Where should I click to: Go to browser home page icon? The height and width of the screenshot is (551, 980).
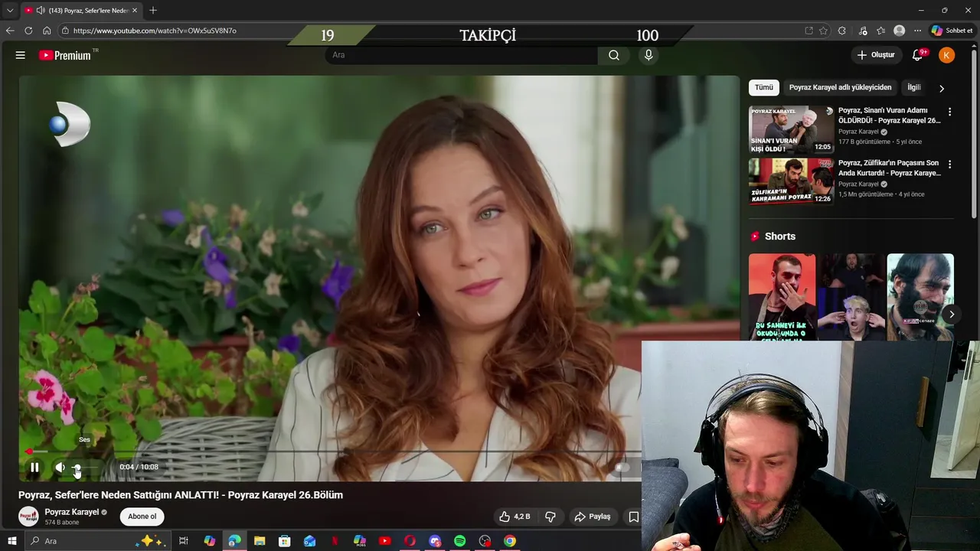47,31
